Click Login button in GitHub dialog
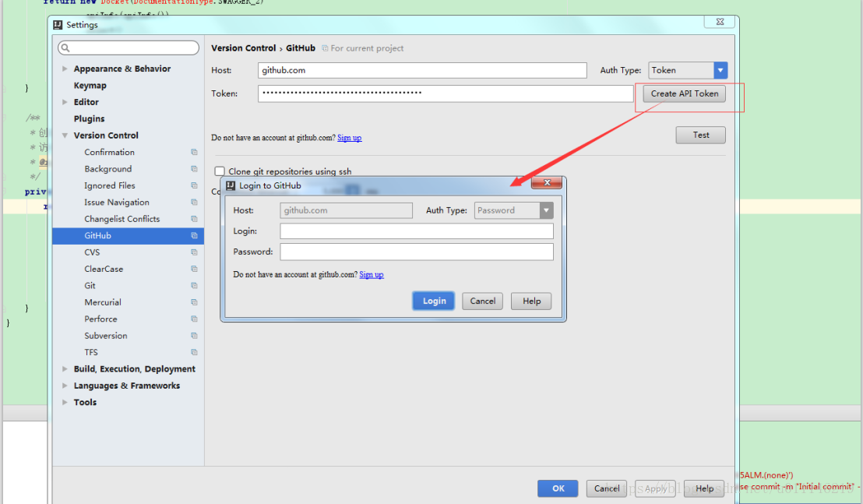The width and height of the screenshot is (863, 504). [434, 301]
